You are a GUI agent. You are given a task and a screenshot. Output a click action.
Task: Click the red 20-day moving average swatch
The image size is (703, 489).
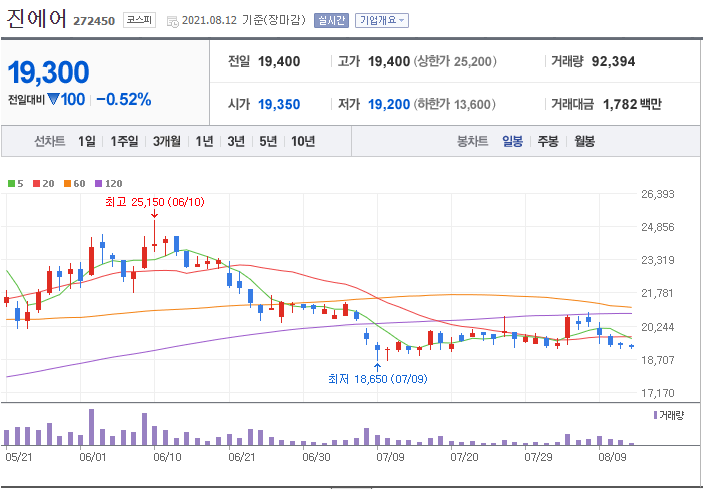coord(36,183)
